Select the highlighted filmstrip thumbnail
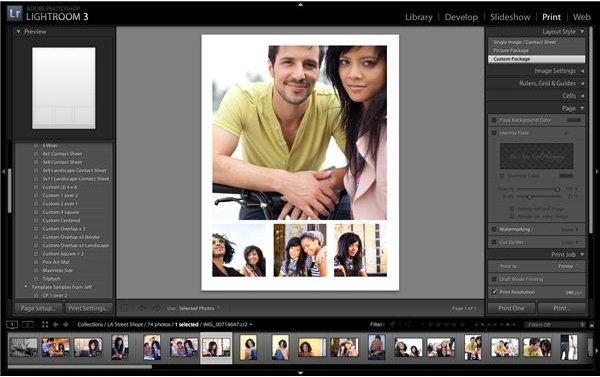This screenshot has width=600, height=377. point(216,348)
